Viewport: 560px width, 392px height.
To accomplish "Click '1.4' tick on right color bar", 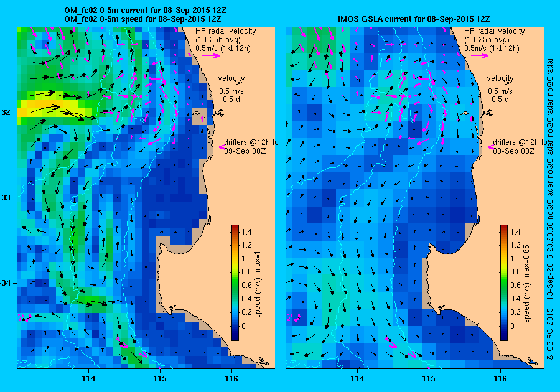I will tap(515, 231).
